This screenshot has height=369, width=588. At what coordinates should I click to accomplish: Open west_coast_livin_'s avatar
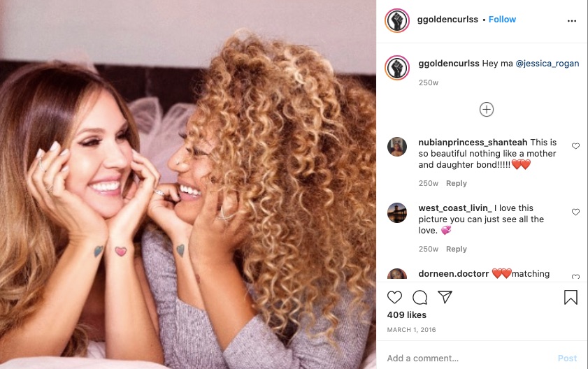[x=396, y=212]
